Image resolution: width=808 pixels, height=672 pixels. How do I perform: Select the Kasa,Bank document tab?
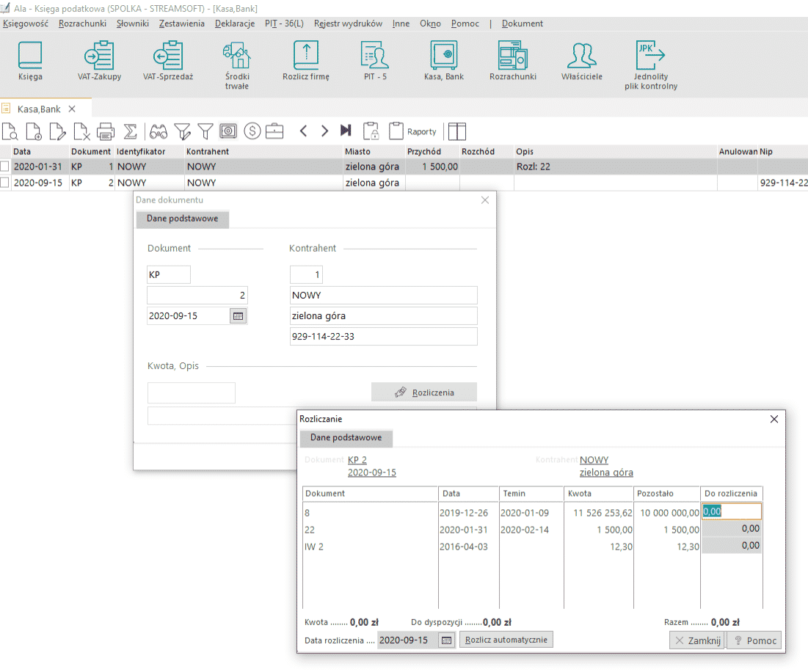coord(39,109)
